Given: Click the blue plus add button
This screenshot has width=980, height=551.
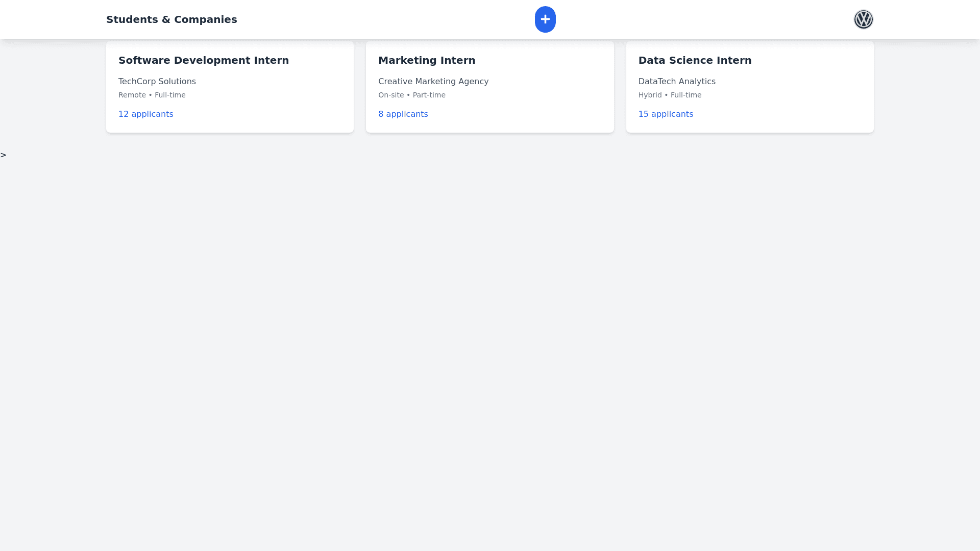Looking at the screenshot, I should coord(545,19).
